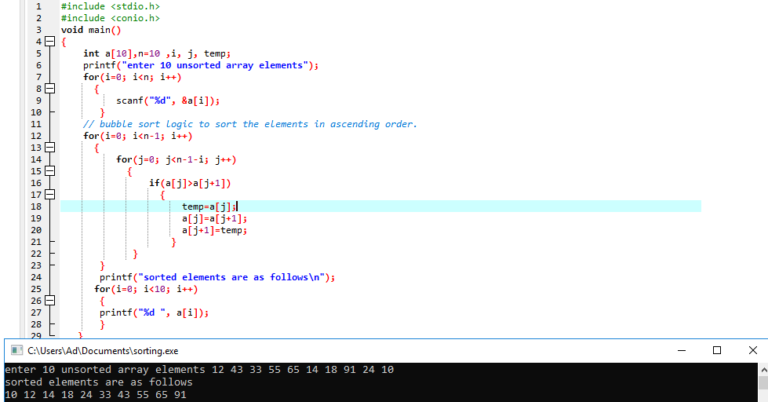Collapse the fold marker at line 13
The width and height of the screenshot is (768, 402).
coord(50,147)
